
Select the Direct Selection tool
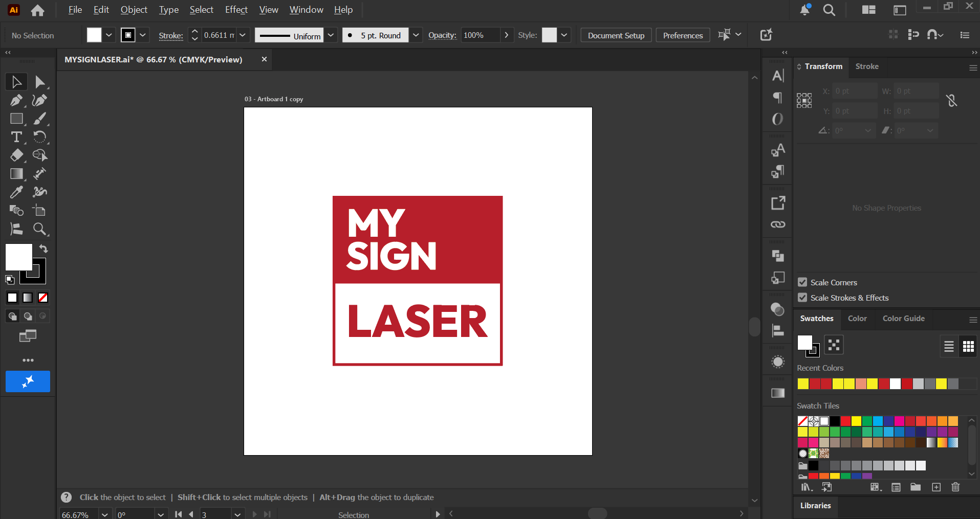pos(40,82)
